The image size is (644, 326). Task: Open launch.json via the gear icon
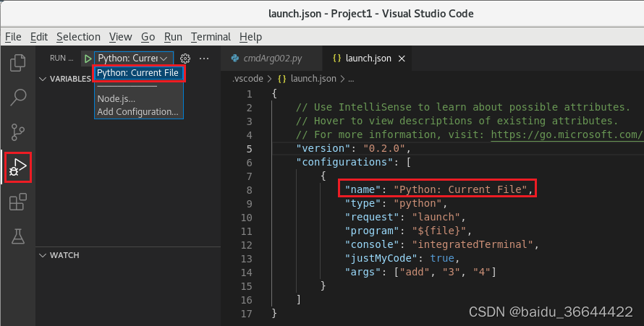point(185,59)
